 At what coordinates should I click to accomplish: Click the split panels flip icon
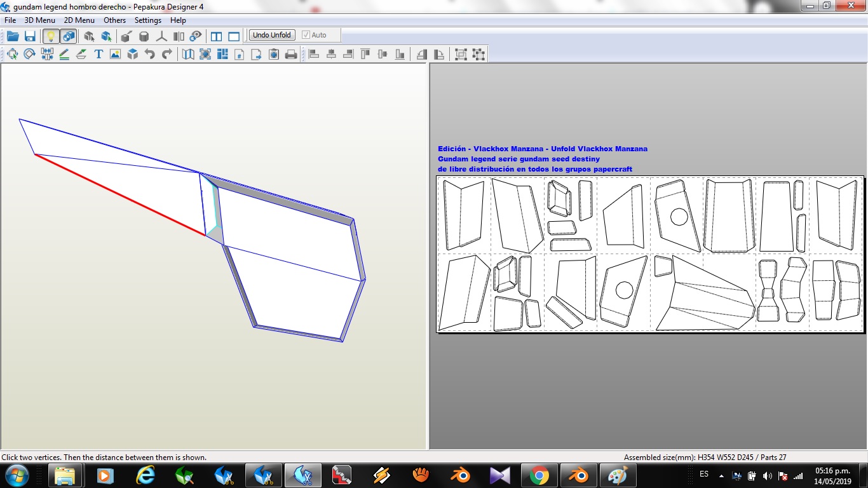pyautogui.click(x=179, y=36)
